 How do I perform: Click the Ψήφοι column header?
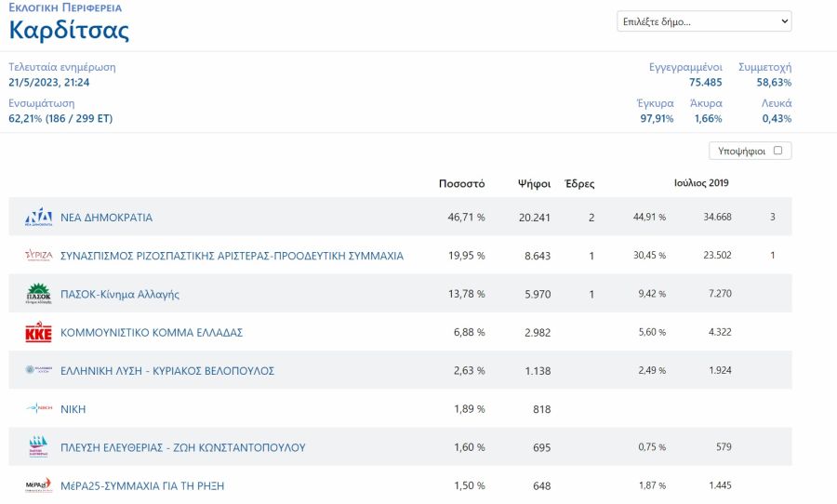(535, 184)
